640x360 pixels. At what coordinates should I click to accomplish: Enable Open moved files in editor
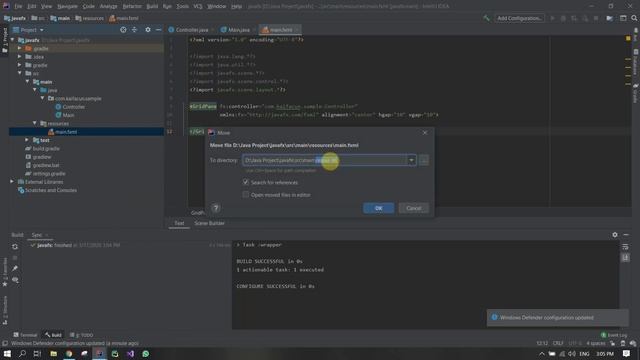(246, 195)
